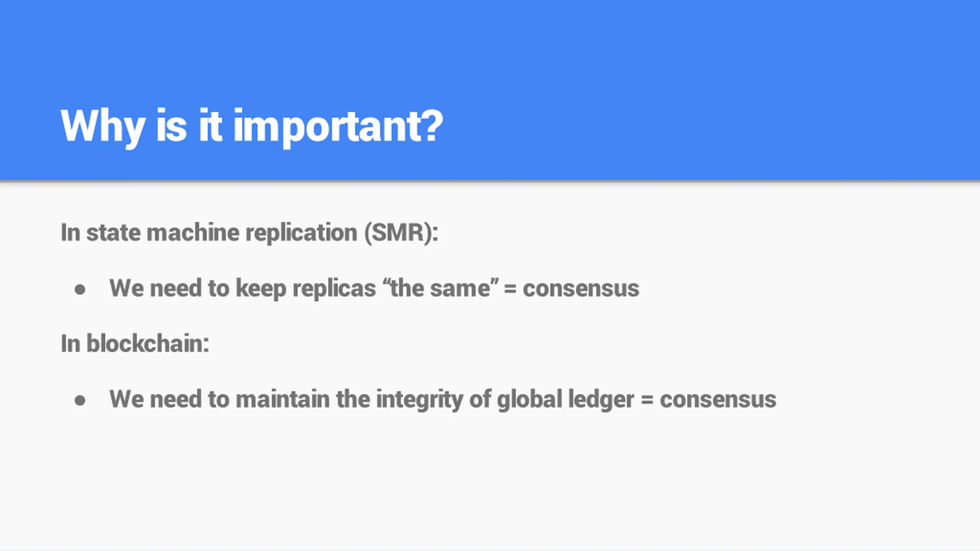The width and height of the screenshot is (980, 551).
Task: Click the bullet dot before "We need to maintain"
Action: tap(80, 401)
